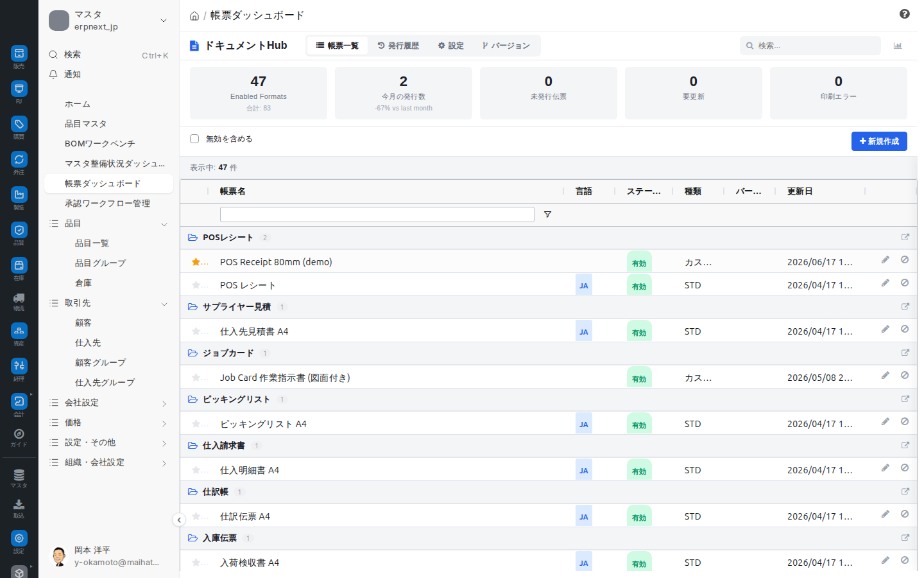Open the chart icon next to search
This screenshot has height=578, width=924.
898,46
